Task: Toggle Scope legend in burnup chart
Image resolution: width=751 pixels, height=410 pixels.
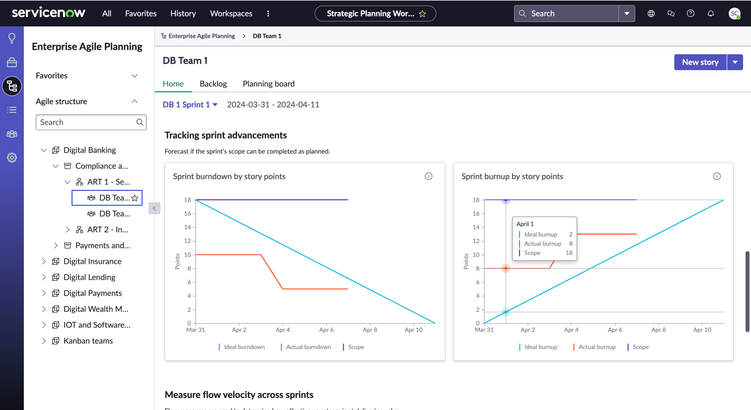Action: click(638, 347)
